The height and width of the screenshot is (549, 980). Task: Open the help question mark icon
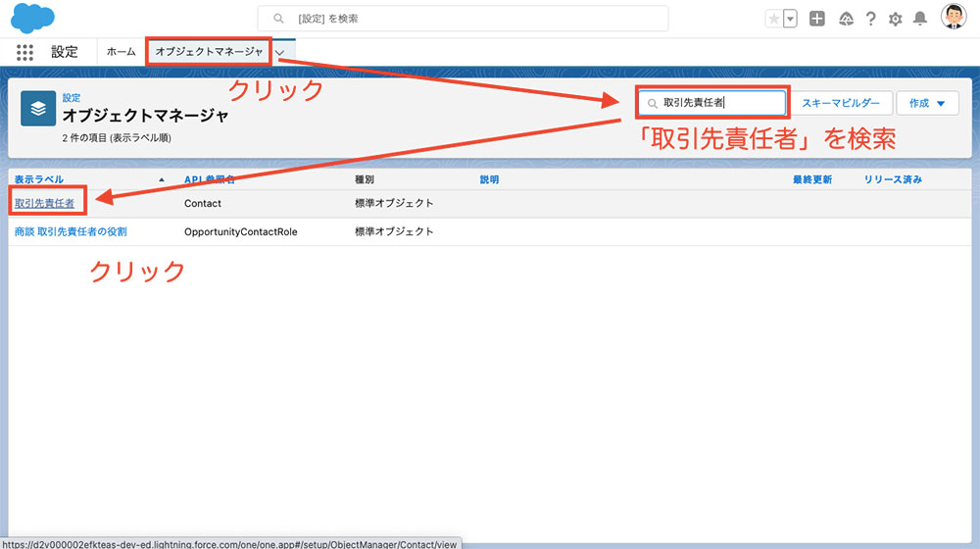870,19
